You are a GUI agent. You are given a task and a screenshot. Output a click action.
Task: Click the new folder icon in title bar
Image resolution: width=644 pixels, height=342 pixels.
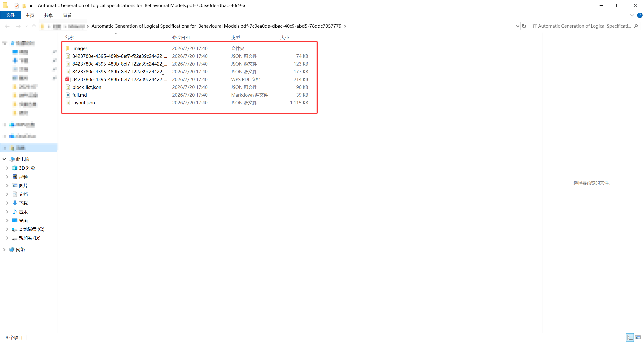(24, 6)
